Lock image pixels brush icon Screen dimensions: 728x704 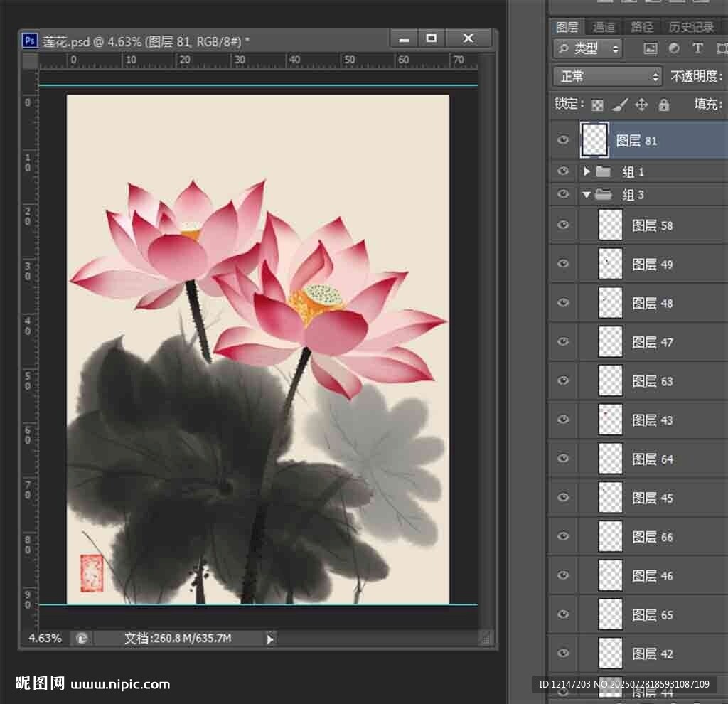(620, 105)
